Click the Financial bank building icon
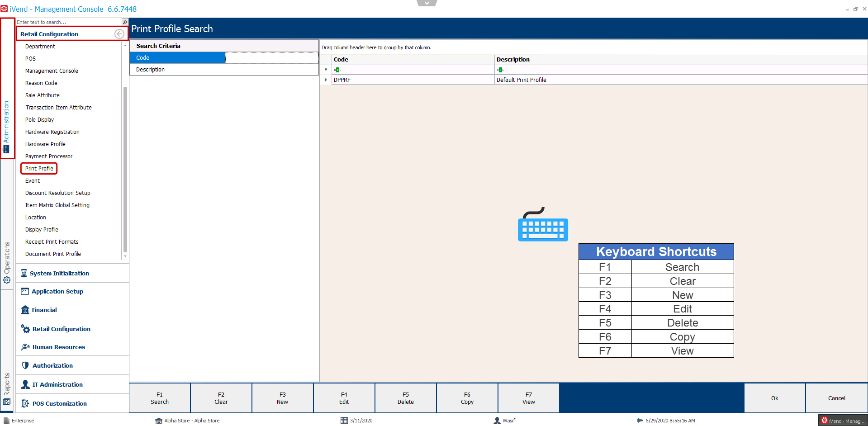The image size is (868, 426). 25,310
